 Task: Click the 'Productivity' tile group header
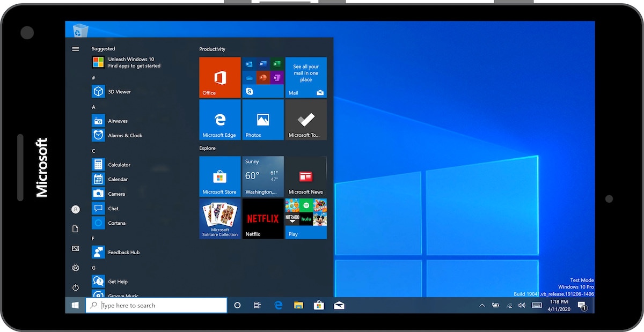click(x=213, y=49)
